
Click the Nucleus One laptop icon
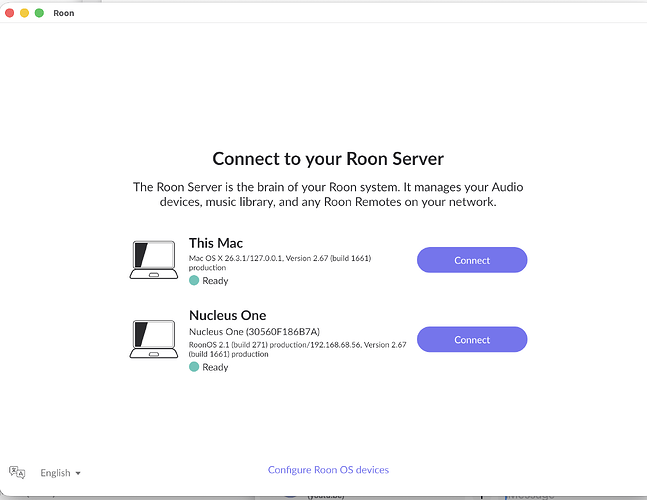(x=154, y=339)
